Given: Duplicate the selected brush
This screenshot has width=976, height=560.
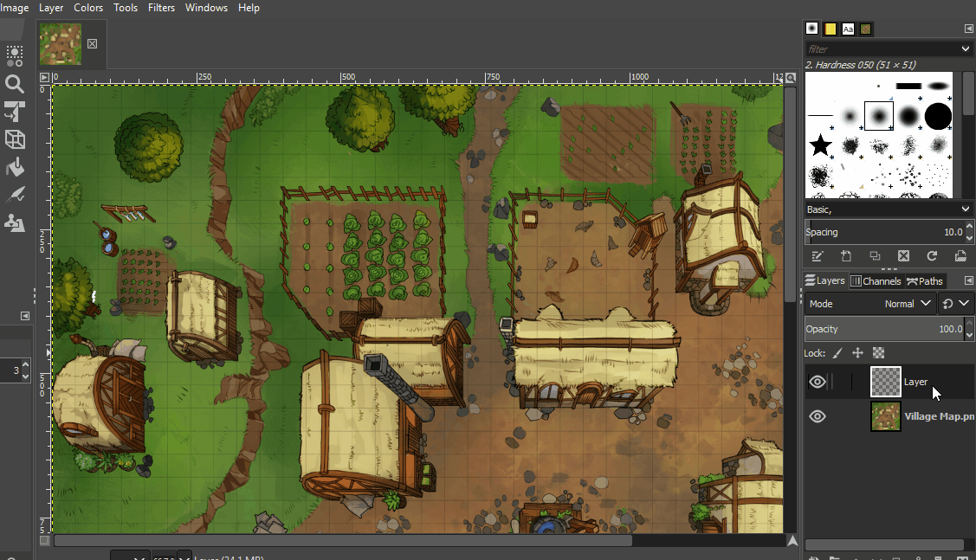Looking at the screenshot, I should point(875,255).
